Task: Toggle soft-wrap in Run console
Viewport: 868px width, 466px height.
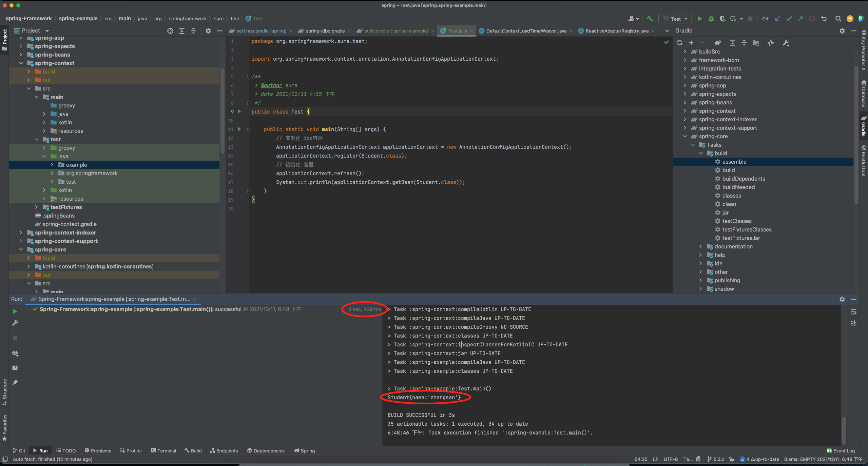Action: (853, 312)
